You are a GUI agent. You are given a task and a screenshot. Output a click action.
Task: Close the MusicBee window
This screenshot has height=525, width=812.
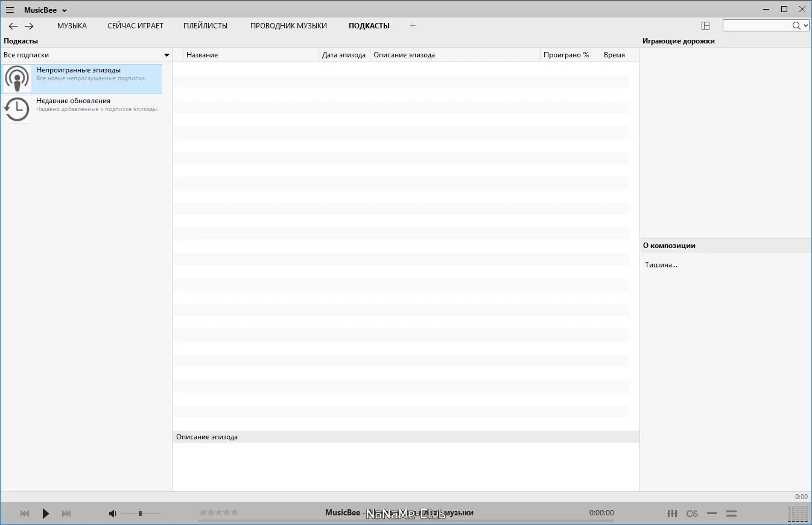tap(802, 9)
